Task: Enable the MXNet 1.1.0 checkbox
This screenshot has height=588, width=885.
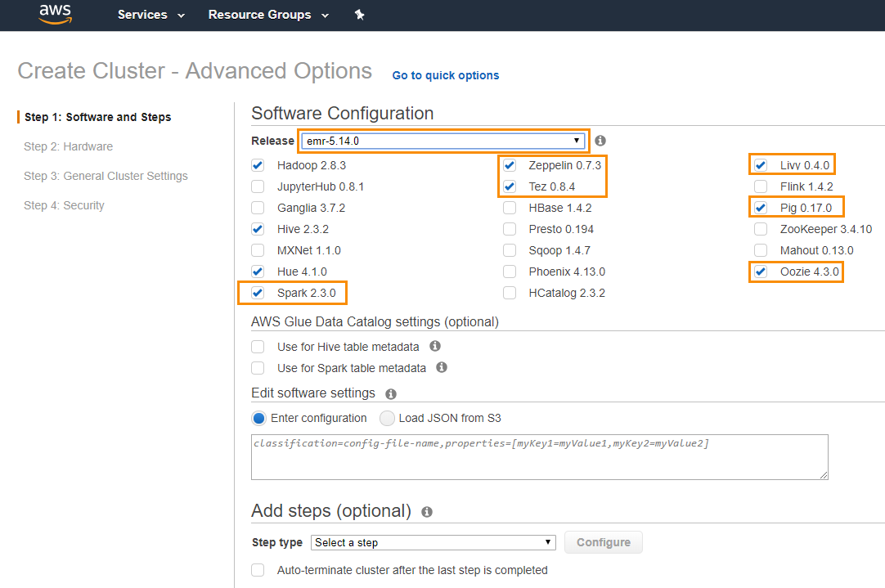Action: point(258,250)
